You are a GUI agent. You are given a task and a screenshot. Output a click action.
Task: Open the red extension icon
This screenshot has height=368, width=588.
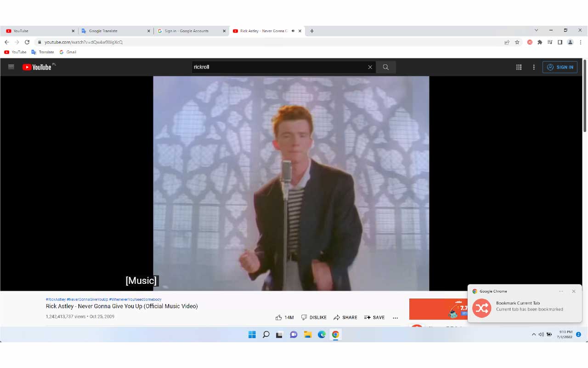[530, 42]
